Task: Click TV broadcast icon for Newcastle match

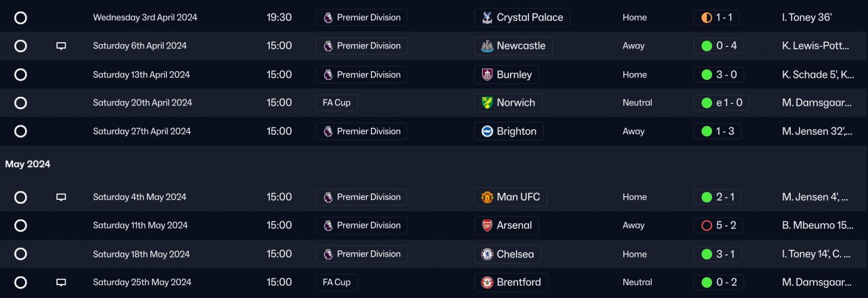Action: pyautogui.click(x=61, y=46)
